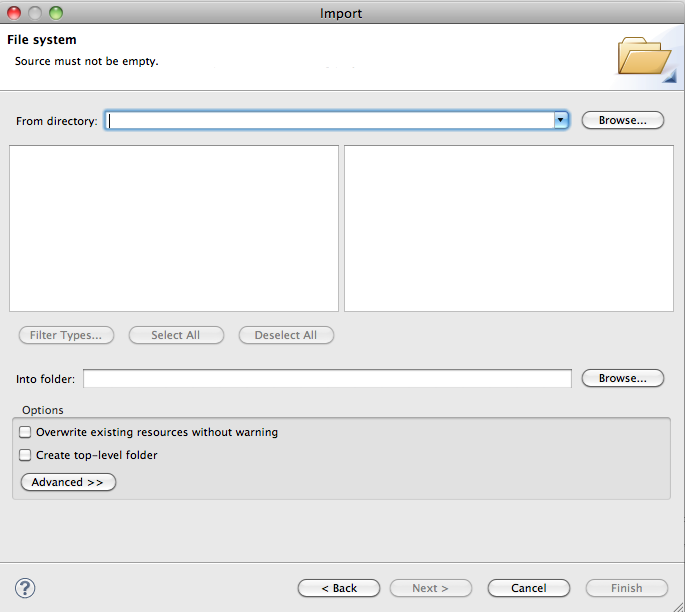Image resolution: width=685 pixels, height=612 pixels.
Task: Enable Overwrite existing resources without warning
Action: [x=26, y=433]
